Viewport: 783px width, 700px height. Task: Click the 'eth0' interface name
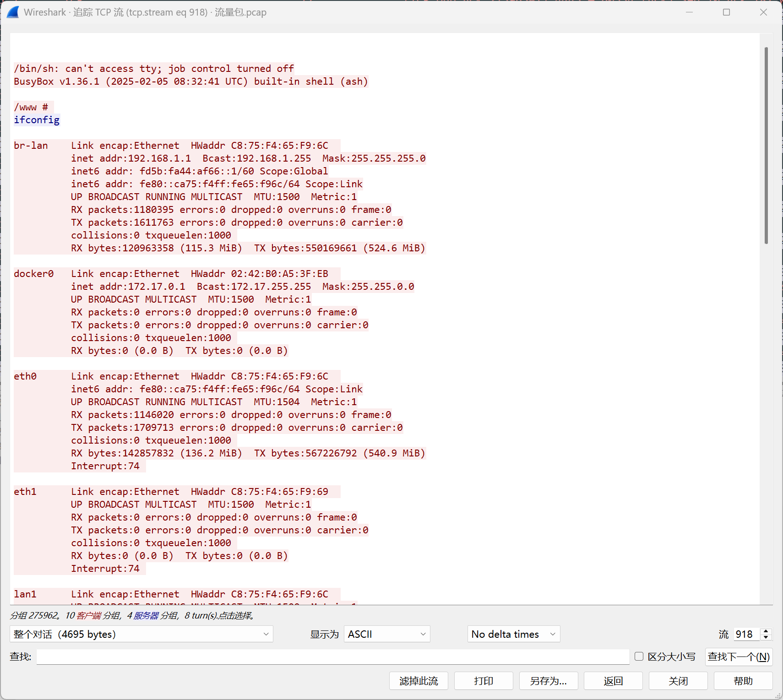pos(25,376)
